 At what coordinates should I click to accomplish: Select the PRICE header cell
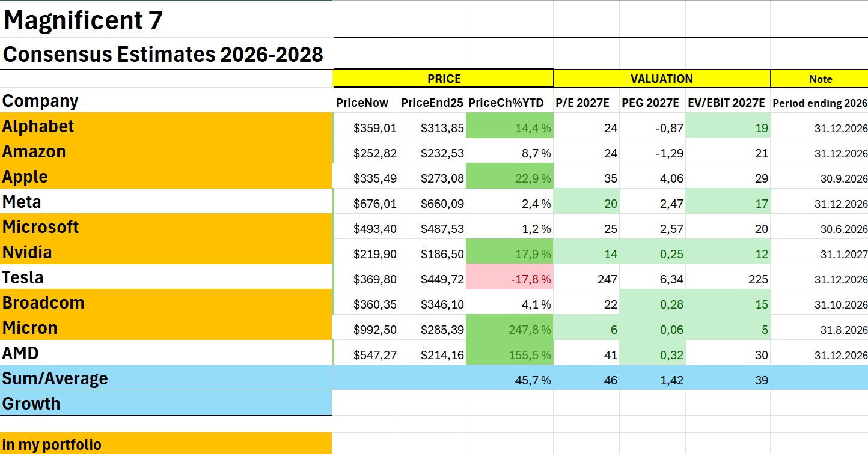pyautogui.click(x=444, y=79)
